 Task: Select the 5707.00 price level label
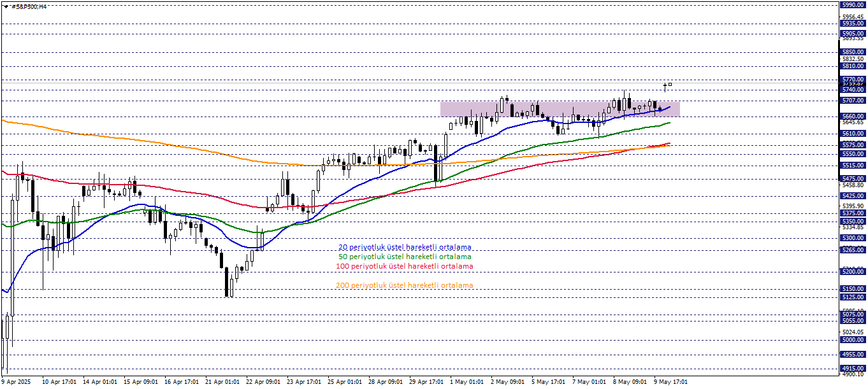853,101
